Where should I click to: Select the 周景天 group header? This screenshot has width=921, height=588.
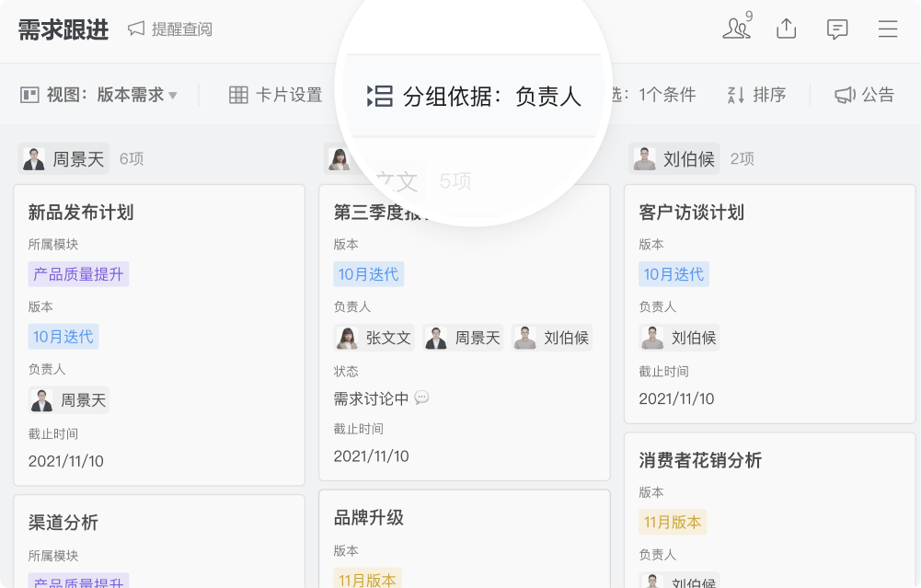[64, 159]
